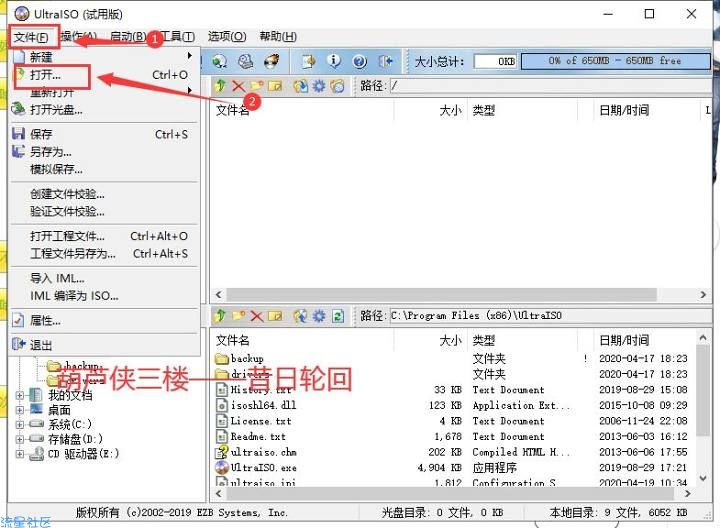Viewport: 720px width, 528px height.
Task: Expand the 桌面 tree node
Action: [x=20, y=410]
